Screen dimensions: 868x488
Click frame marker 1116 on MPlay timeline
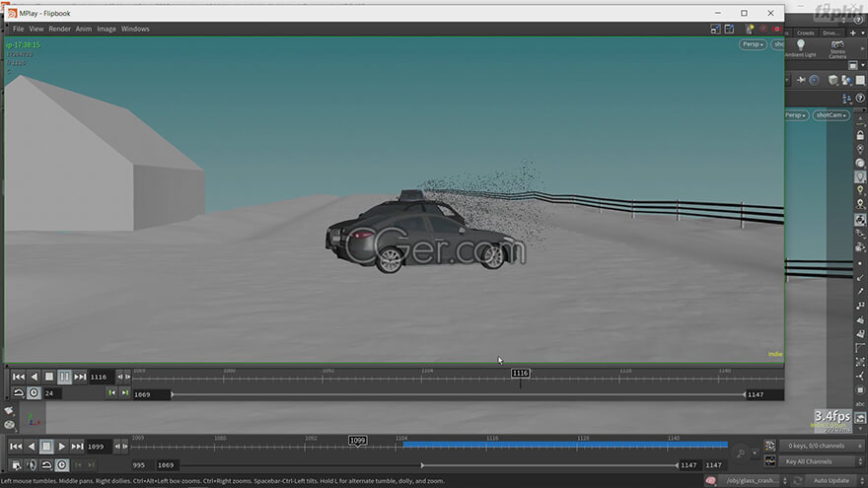pyautogui.click(x=521, y=373)
